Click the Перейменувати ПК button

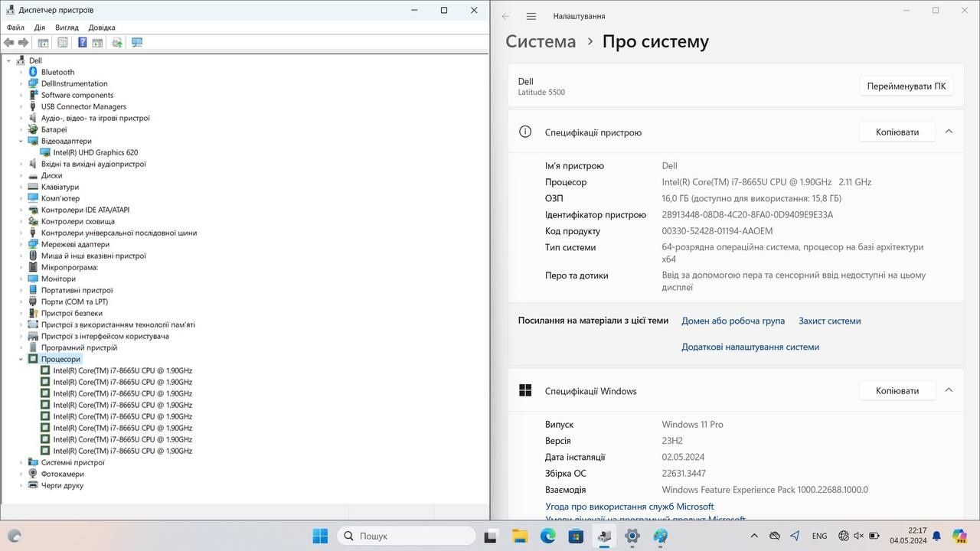906,86
